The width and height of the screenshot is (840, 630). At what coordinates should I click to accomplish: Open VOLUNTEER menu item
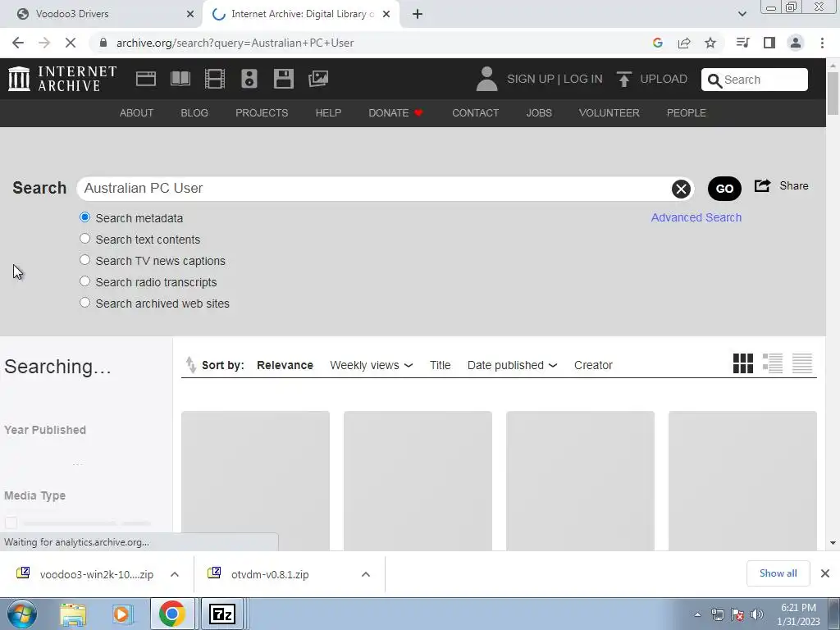(x=609, y=112)
